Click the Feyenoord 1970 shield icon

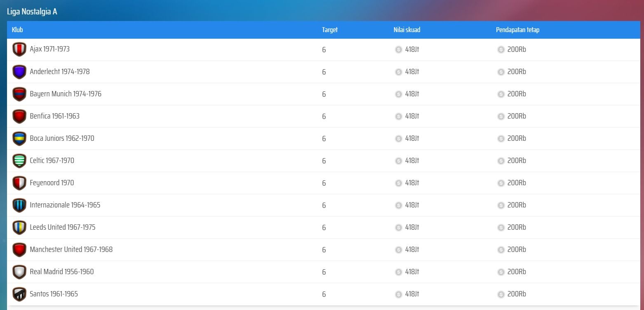tap(19, 183)
